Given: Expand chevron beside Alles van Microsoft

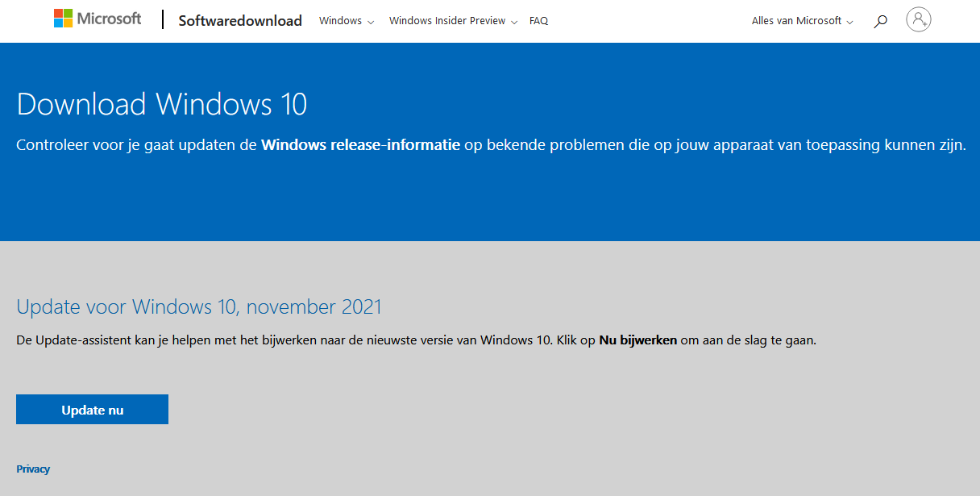Looking at the screenshot, I should click(x=849, y=22).
